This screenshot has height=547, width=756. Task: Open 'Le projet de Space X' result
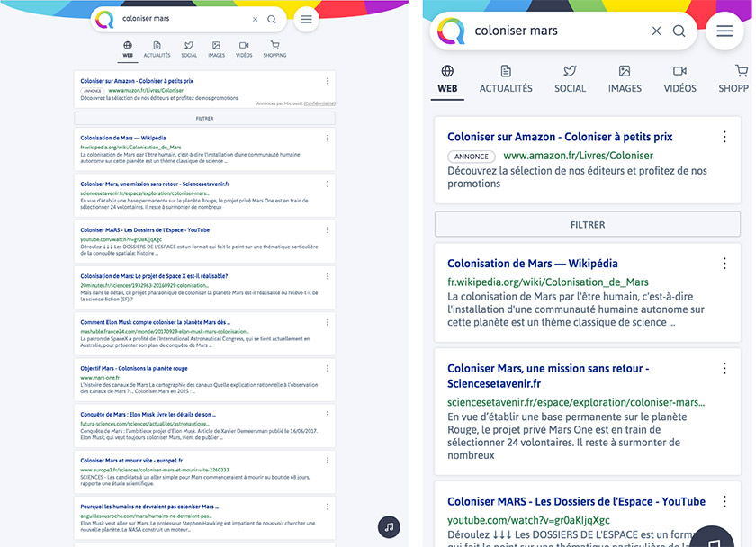[154, 276]
